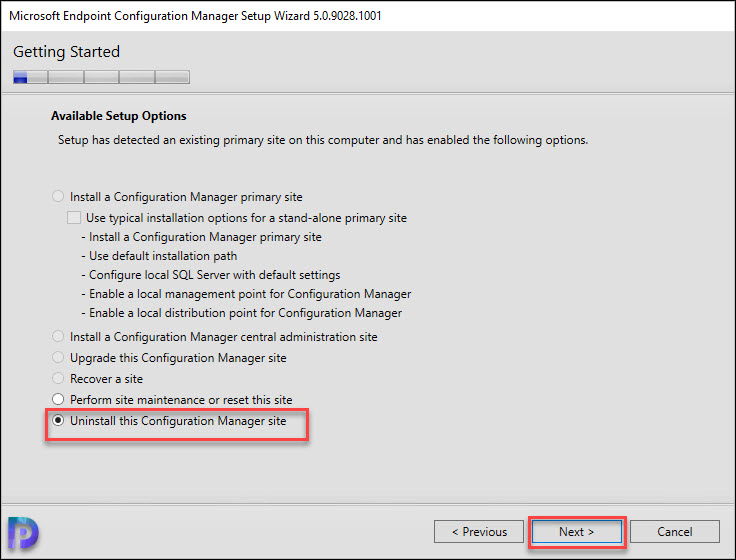Click the setup wizard title bar text
The image size is (736, 560).
[195, 16]
